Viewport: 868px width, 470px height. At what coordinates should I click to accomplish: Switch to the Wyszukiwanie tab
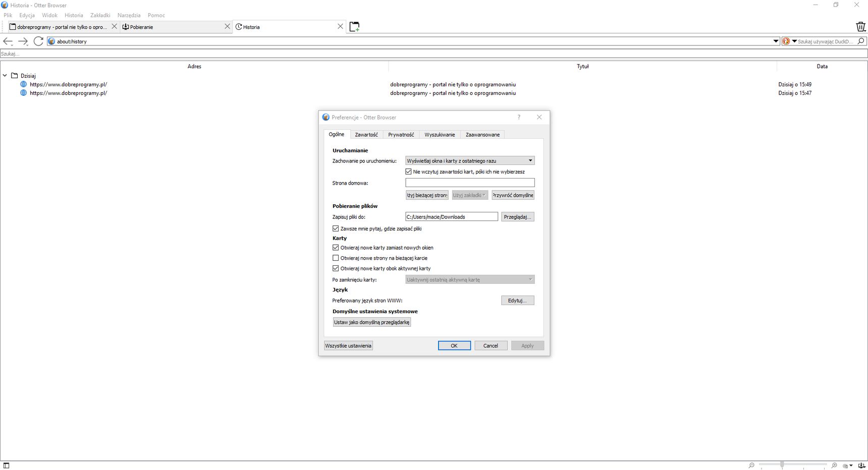pos(440,135)
